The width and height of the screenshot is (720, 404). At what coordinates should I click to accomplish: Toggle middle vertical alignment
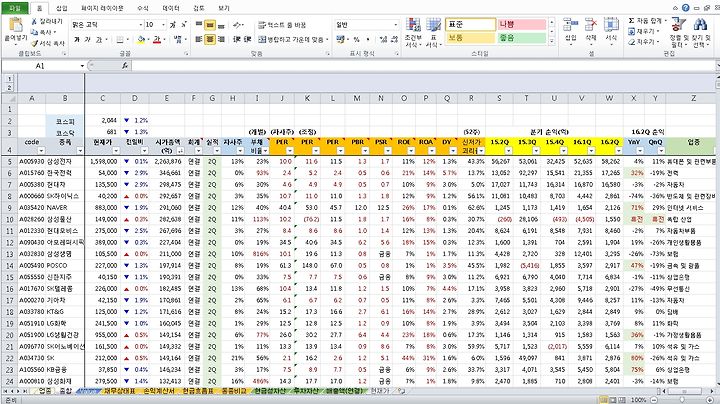tap(210, 25)
